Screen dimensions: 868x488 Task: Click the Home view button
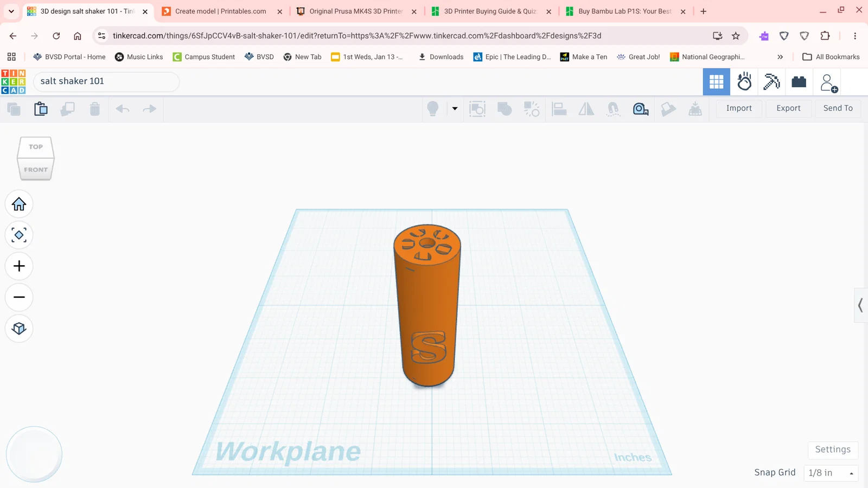pos(19,204)
